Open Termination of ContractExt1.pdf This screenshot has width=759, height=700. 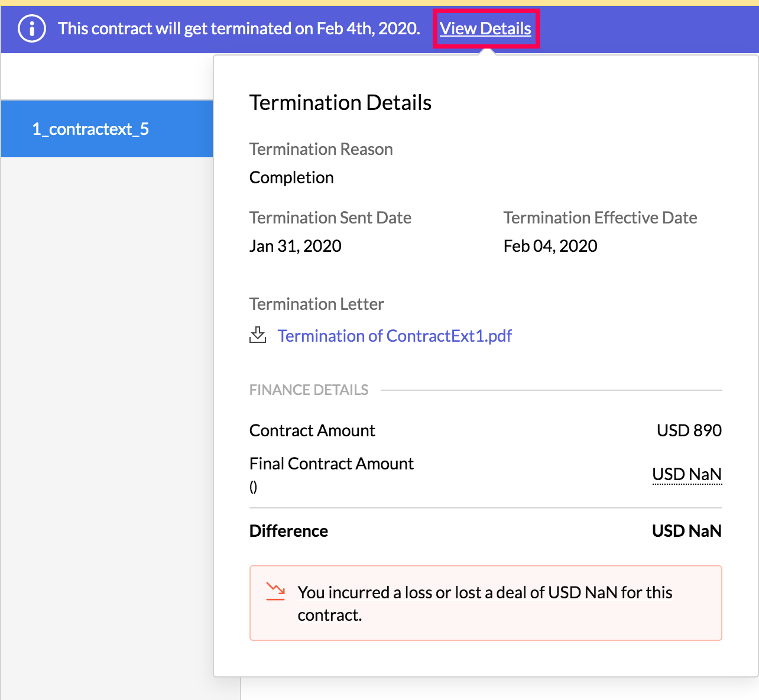(x=394, y=336)
